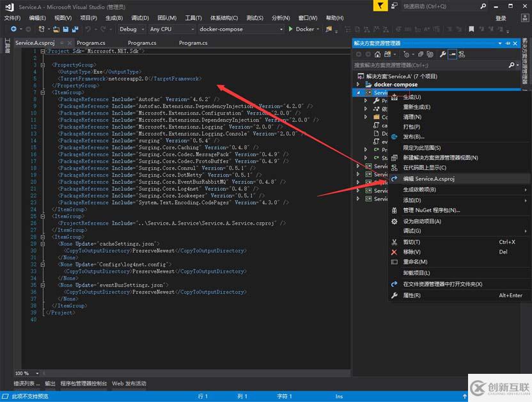Image resolution: width=532 pixels, height=402 pixels.
Task: Click the pending changes filter clock icon
Action: [x=407, y=54]
